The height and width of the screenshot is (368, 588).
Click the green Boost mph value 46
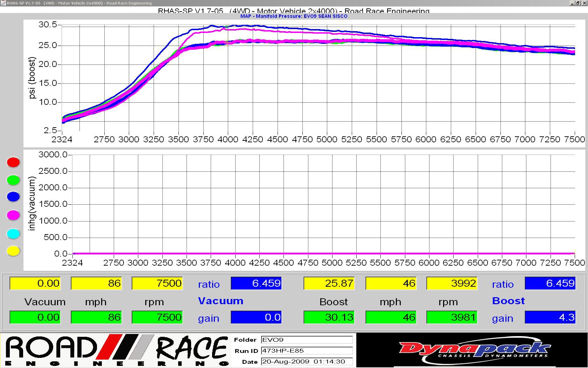click(x=391, y=317)
